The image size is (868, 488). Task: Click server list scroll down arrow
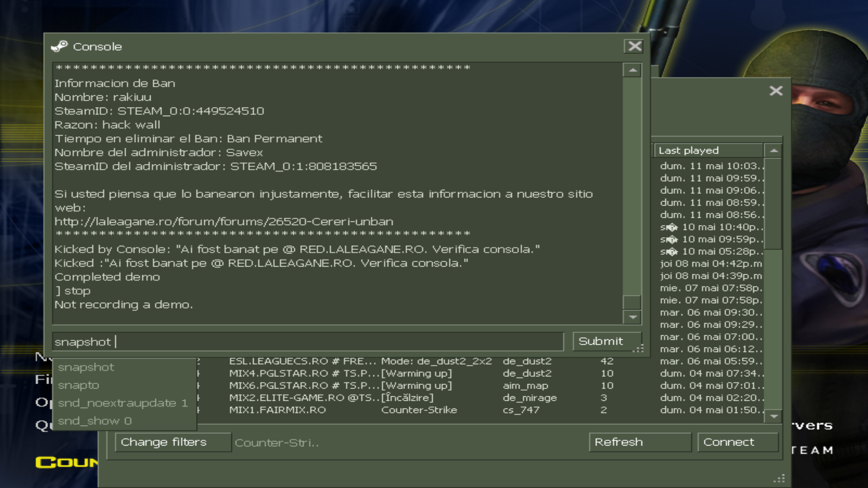(x=774, y=416)
